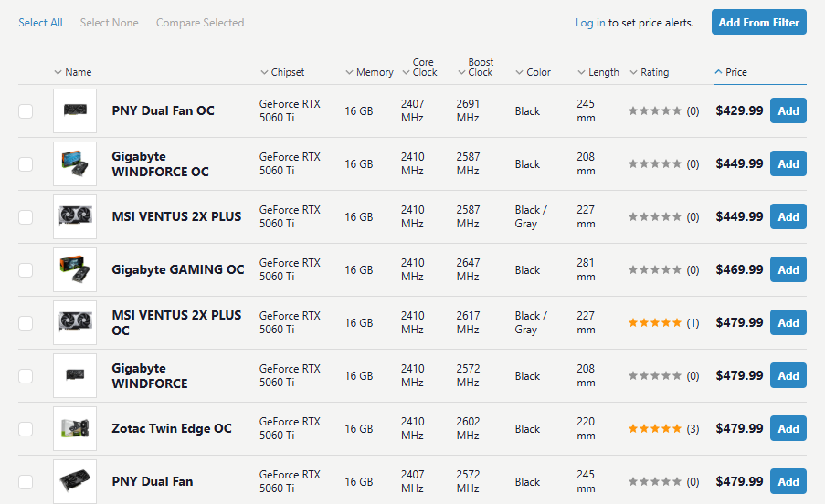The image size is (825, 504).
Task: Click Compare Selected
Action: click(200, 23)
